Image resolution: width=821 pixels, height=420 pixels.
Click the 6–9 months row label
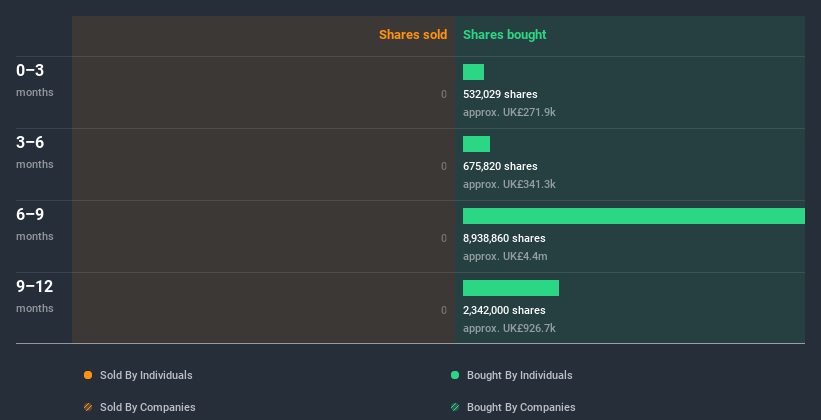35,224
